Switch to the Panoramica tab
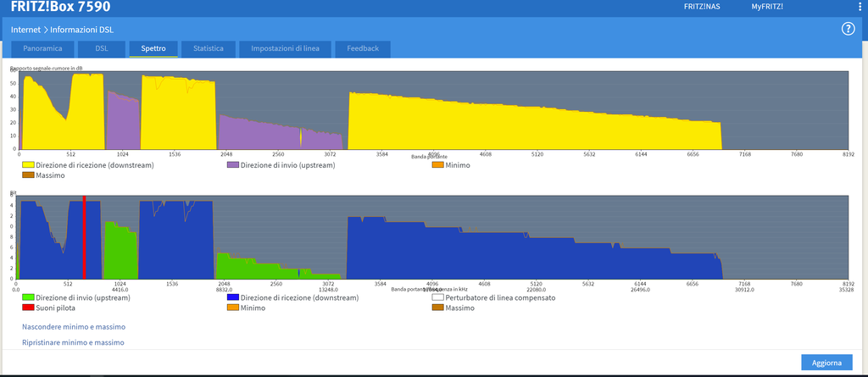This screenshot has width=868, height=377. coord(42,49)
